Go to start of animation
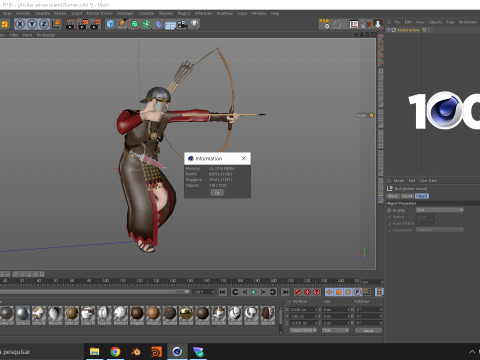Image resolution: width=480 pixels, height=360 pixels. click(222, 292)
